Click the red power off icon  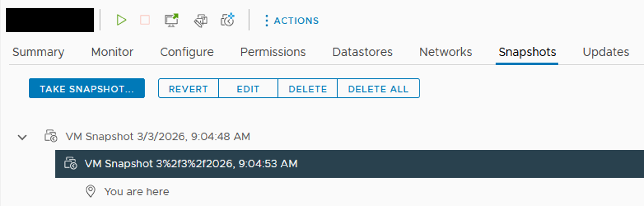[x=145, y=20]
